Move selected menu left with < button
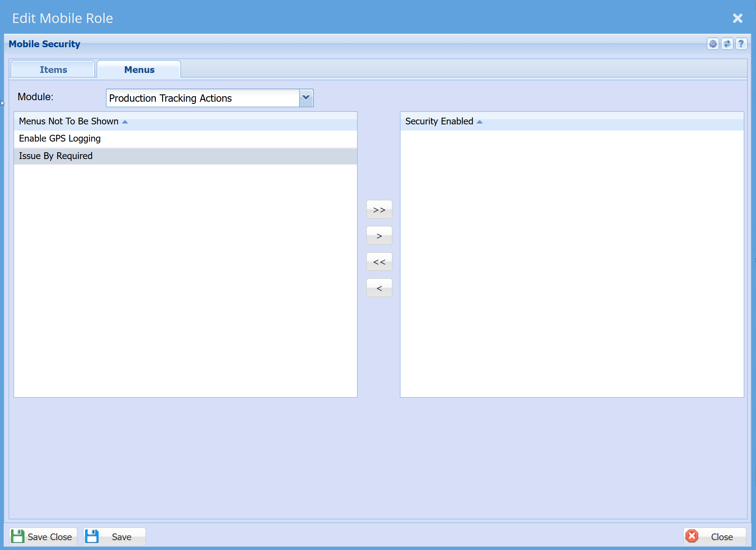The height and width of the screenshot is (550, 756). click(x=379, y=288)
